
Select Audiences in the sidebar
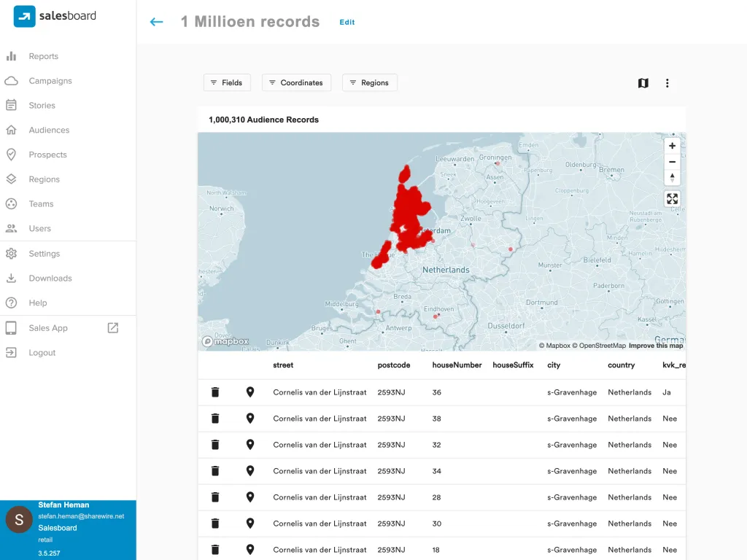49,130
